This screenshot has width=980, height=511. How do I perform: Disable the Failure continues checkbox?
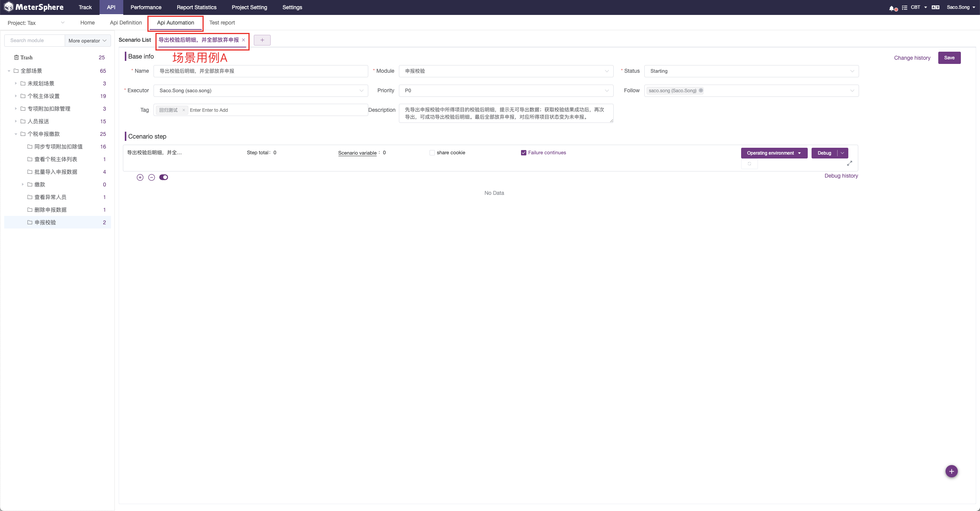[523, 152]
